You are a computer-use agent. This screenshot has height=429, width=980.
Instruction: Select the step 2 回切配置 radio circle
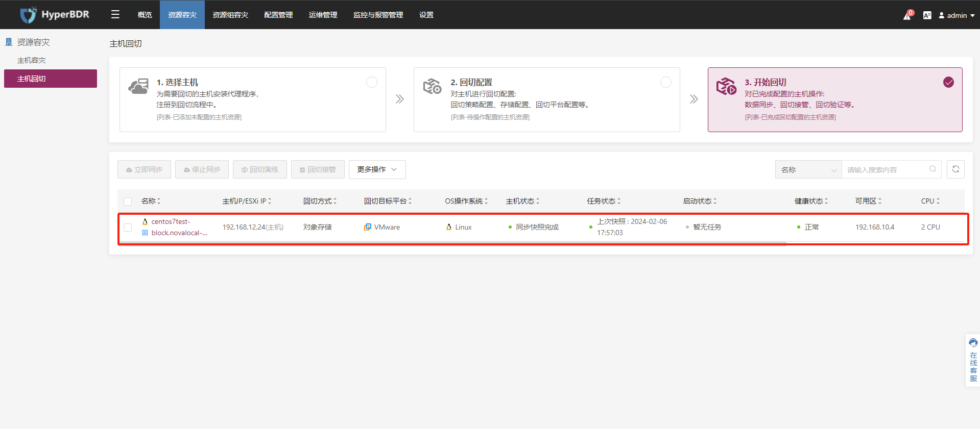[666, 82]
